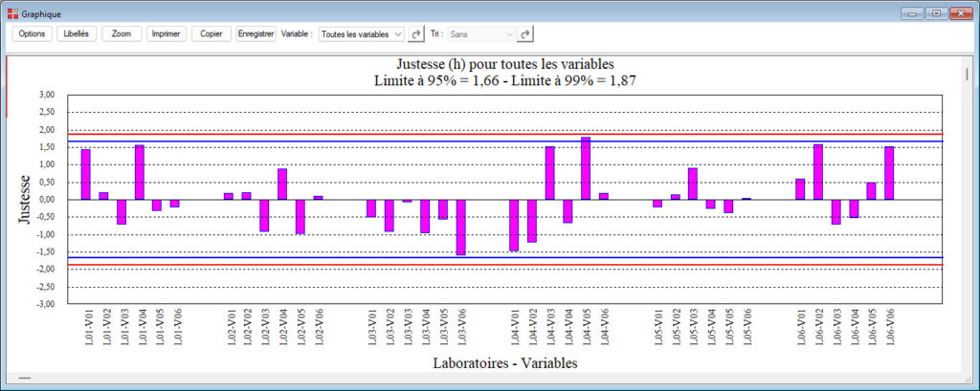Click the Graphique window app icon
Screen dimensions: 980x391
(x=12, y=13)
